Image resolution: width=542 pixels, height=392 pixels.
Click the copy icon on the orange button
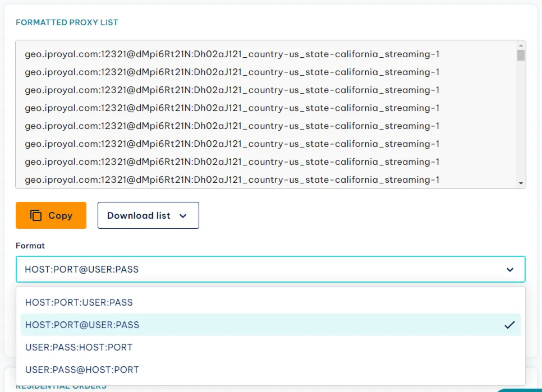click(36, 215)
